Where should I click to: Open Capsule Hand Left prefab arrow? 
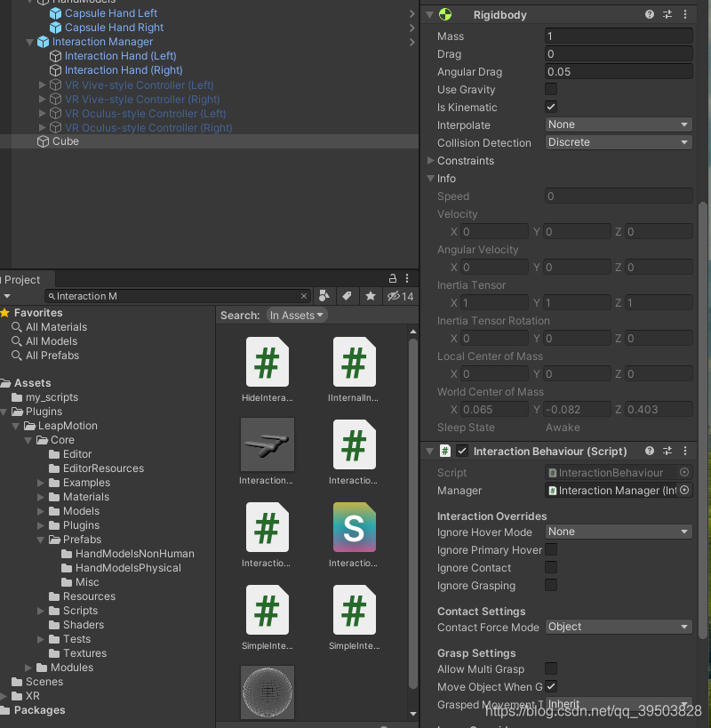[x=411, y=13]
